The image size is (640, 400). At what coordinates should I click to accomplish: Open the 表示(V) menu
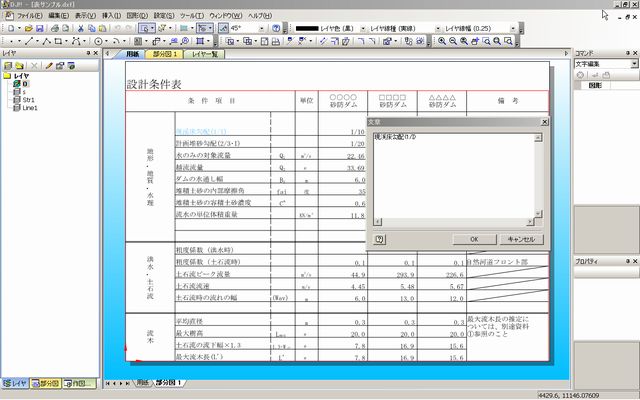[85, 16]
